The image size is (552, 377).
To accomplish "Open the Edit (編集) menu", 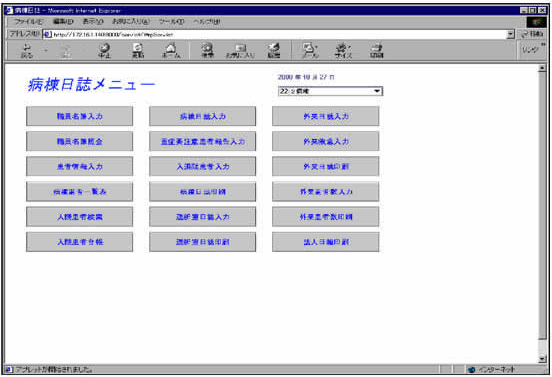I will point(63,21).
